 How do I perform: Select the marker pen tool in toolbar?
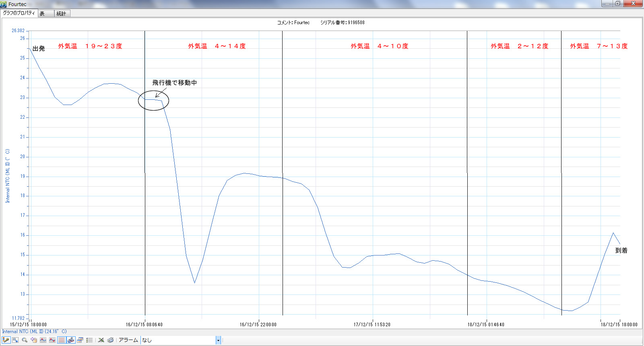[x=6, y=340]
